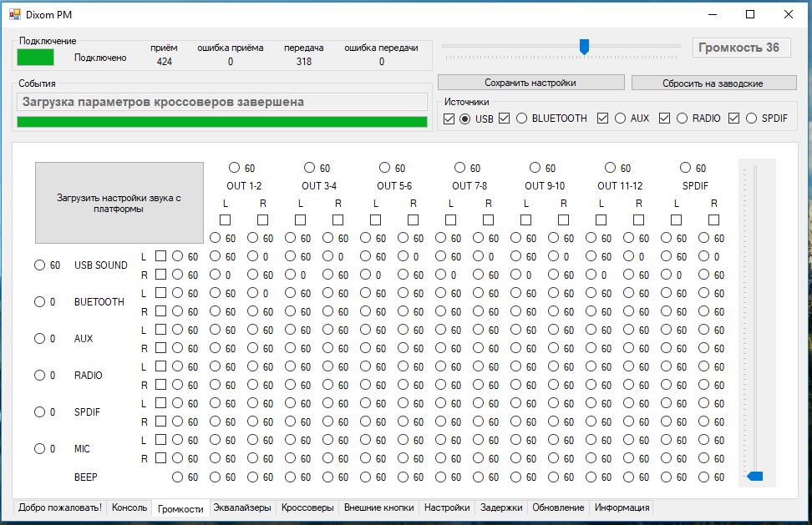Click the green connection status indicator
Image resolution: width=812 pixels, height=525 pixels.
[35, 57]
